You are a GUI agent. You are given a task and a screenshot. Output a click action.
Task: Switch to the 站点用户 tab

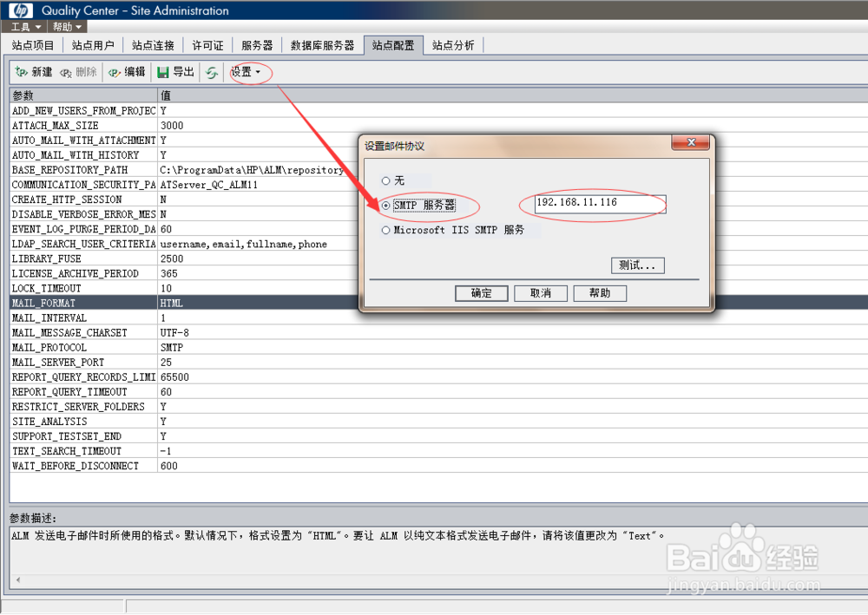click(93, 45)
